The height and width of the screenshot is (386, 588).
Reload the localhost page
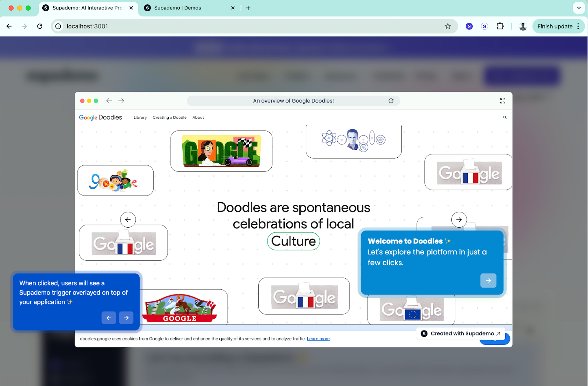40,26
